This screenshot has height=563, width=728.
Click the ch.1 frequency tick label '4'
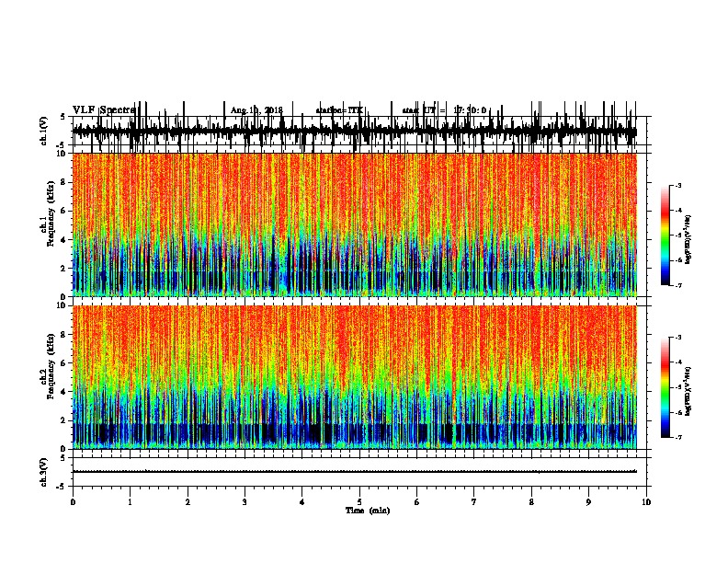coord(64,240)
